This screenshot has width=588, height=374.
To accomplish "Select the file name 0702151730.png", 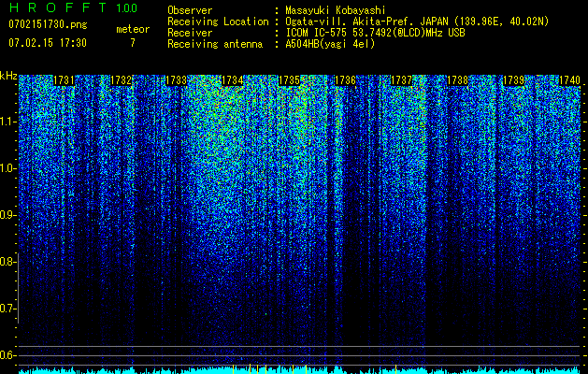I will 48,24.
